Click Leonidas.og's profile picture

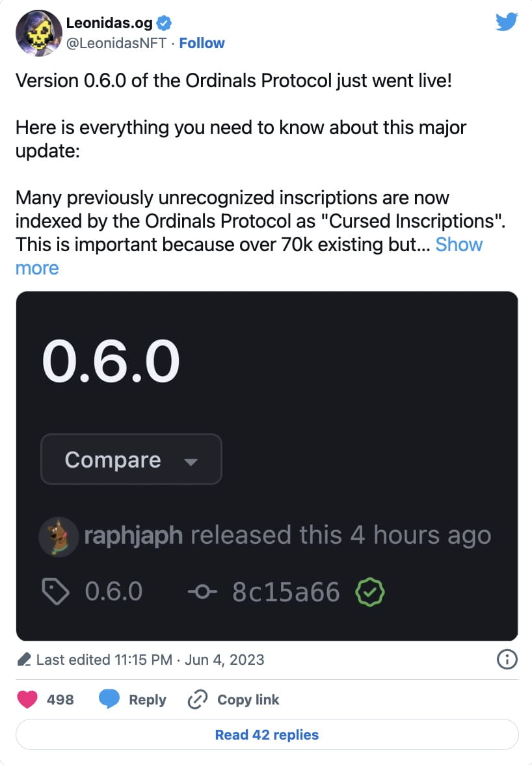tap(38, 33)
